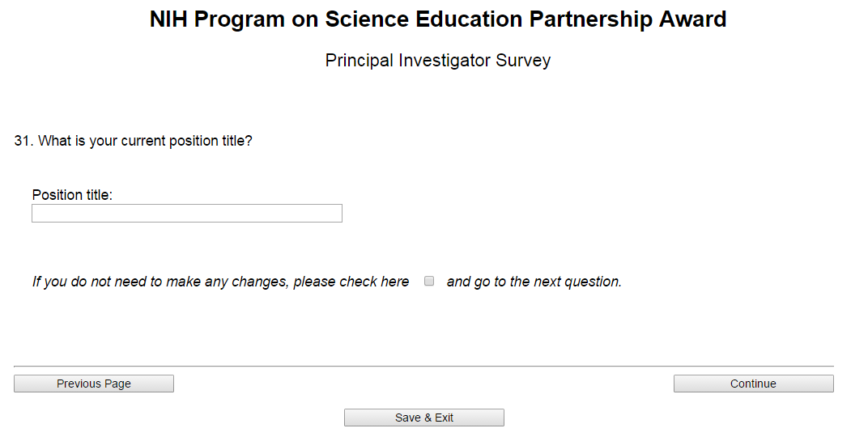Go back with the Previous Page button
The height and width of the screenshot is (441, 868).
pos(94,384)
